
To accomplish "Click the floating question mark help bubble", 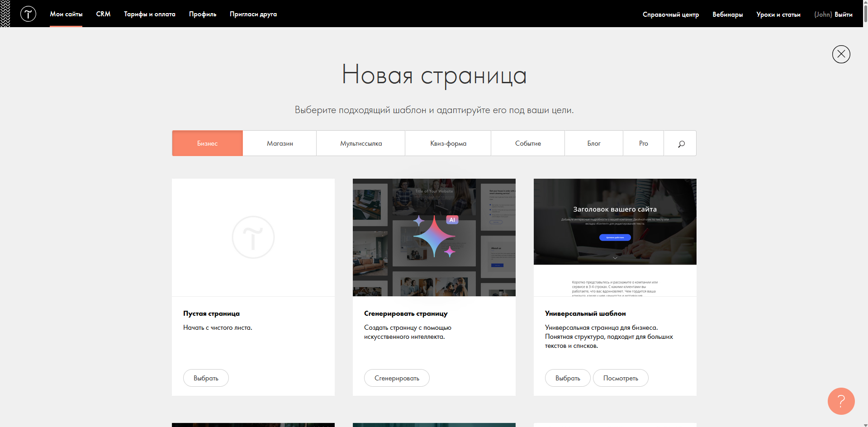I will [x=840, y=401].
